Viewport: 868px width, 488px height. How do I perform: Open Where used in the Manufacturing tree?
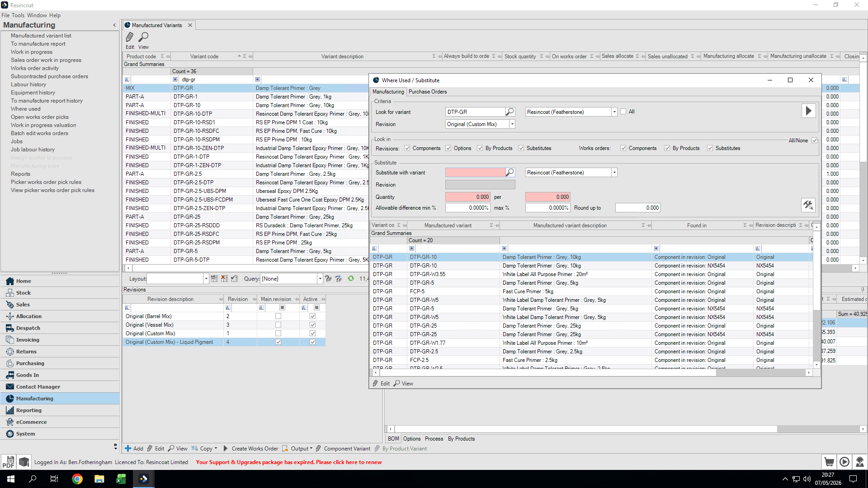(x=26, y=109)
